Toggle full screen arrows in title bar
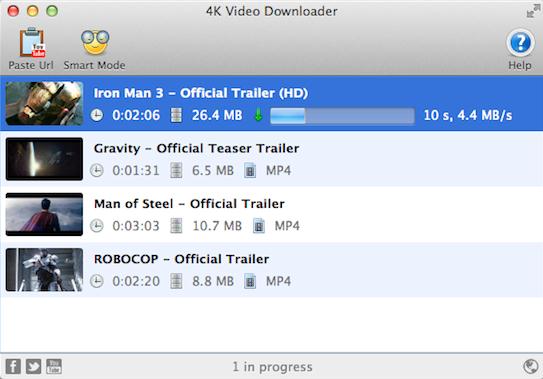543x379 pixels. (532, 11)
